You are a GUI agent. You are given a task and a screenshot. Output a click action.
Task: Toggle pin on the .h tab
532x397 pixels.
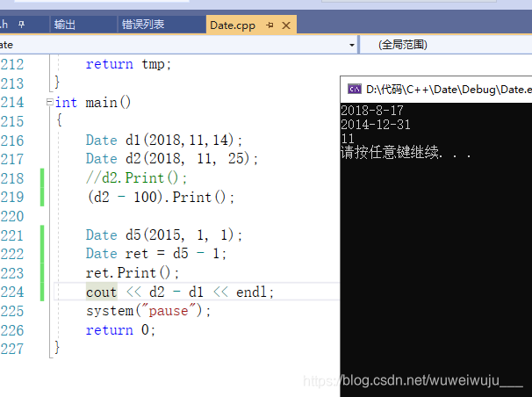[21, 25]
